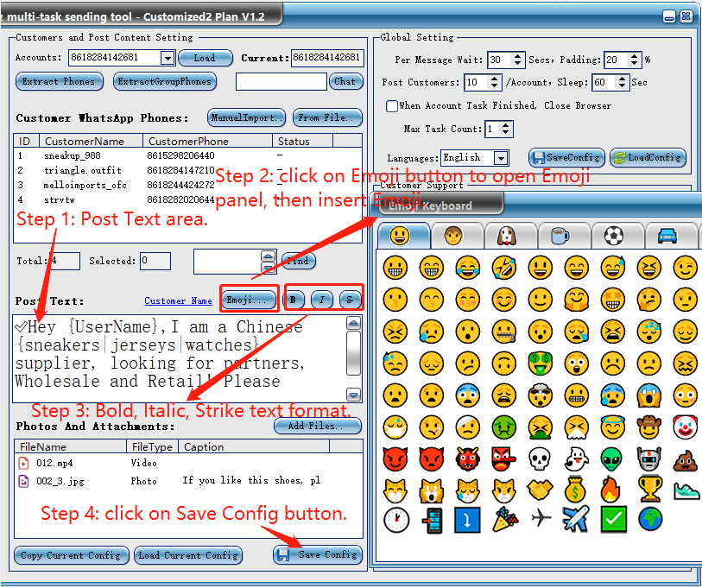This screenshot has height=588, width=702.
Task: Open the Emoji panel button
Action: pyautogui.click(x=249, y=300)
